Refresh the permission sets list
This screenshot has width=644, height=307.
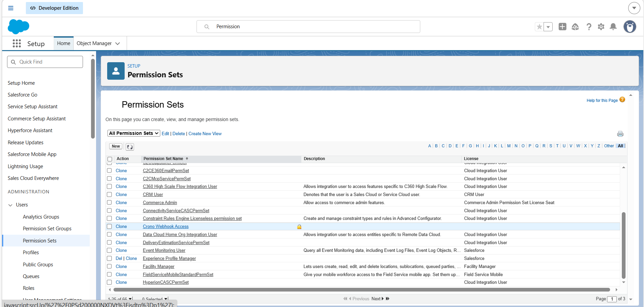tap(130, 147)
